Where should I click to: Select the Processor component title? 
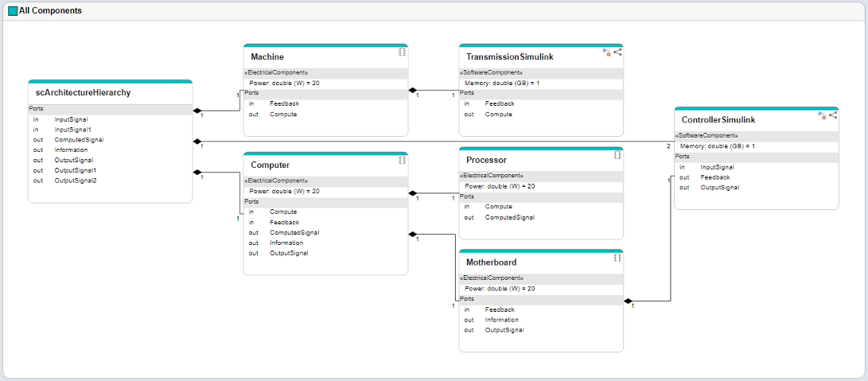coord(487,160)
